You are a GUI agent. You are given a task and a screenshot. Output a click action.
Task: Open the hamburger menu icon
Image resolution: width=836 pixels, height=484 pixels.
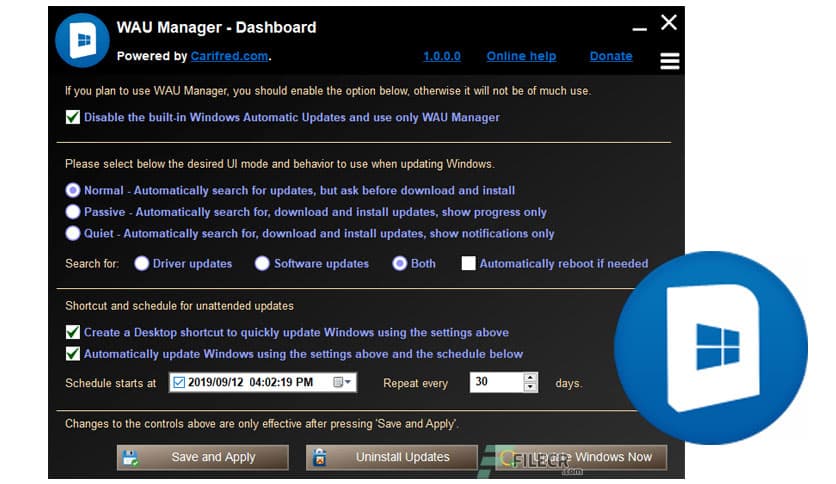point(669,61)
